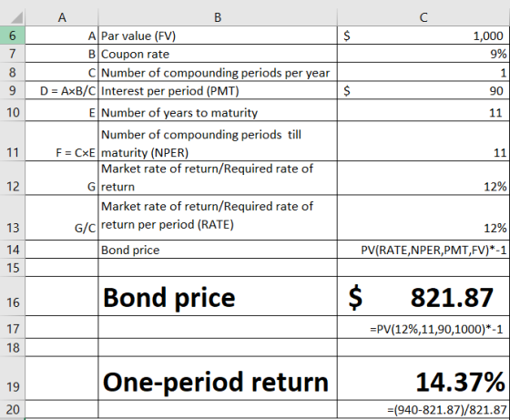This screenshot has width=510, height=420.
Task: Click 'Number of years to maturity' cell
Action: tap(218, 110)
